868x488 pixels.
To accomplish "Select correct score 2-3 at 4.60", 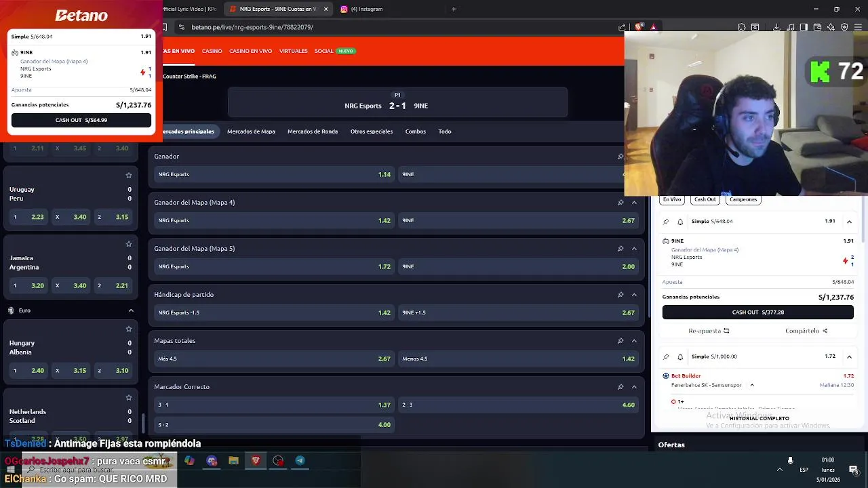I will click(518, 405).
